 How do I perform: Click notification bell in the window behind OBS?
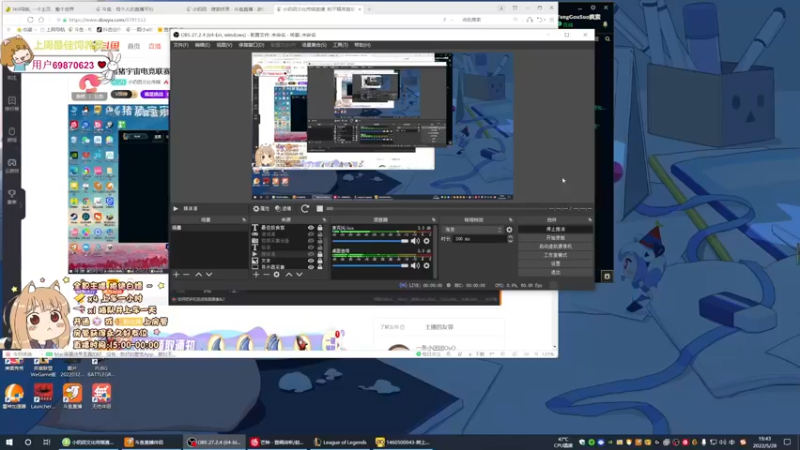tap(605, 24)
